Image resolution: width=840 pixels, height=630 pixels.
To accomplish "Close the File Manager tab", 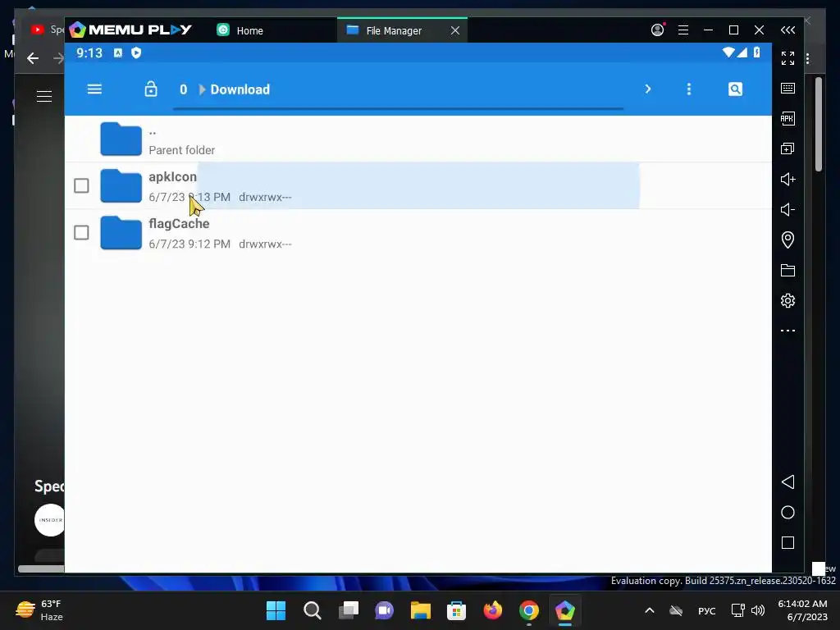I will pyautogui.click(x=454, y=30).
